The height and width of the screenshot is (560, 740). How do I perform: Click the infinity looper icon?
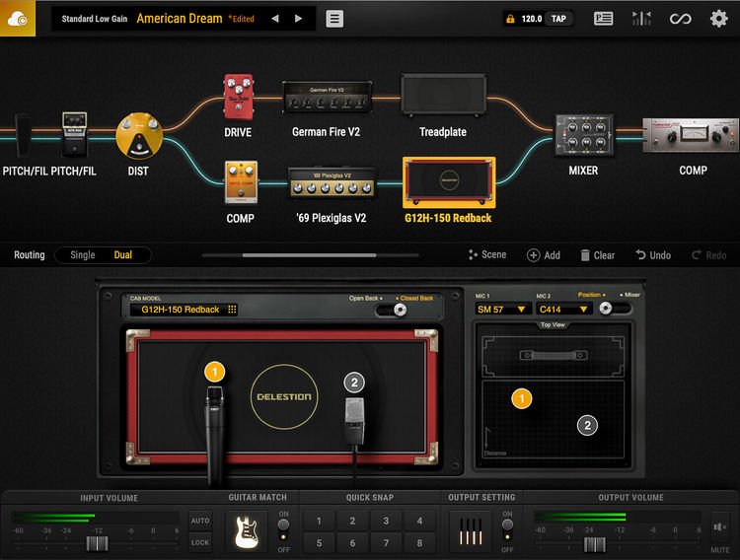tap(680, 19)
